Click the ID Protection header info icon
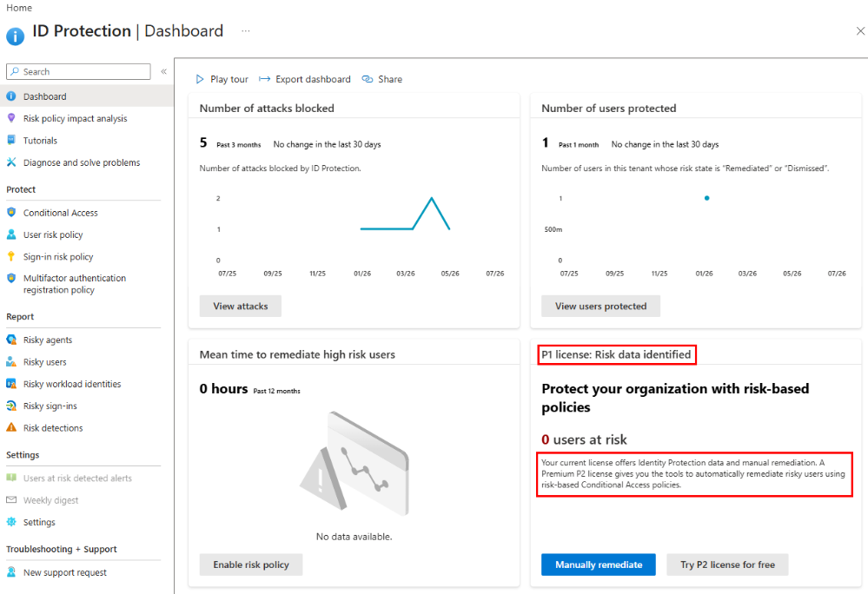868x594 pixels. [16, 36]
